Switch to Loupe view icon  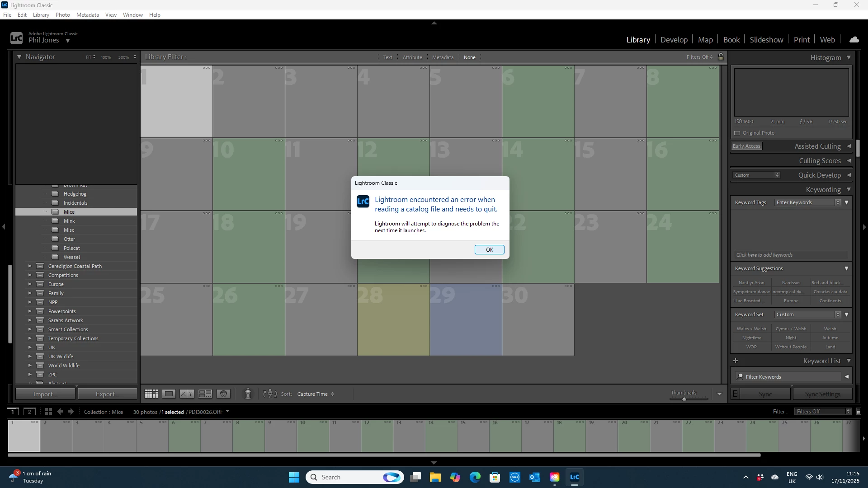(169, 394)
